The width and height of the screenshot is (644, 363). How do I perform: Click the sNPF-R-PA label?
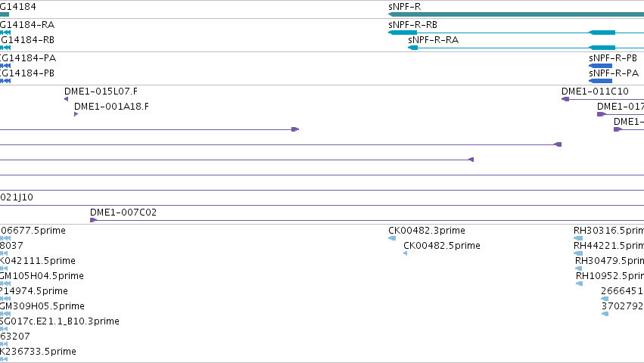point(614,73)
